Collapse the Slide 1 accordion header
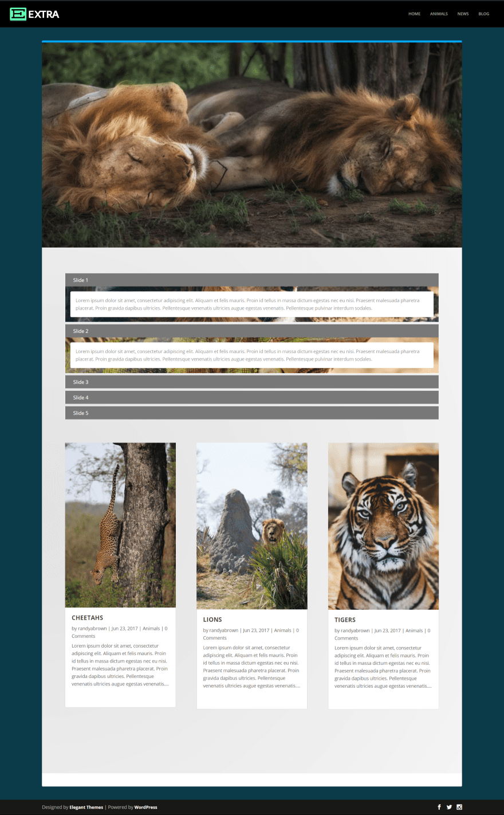 tap(252, 280)
